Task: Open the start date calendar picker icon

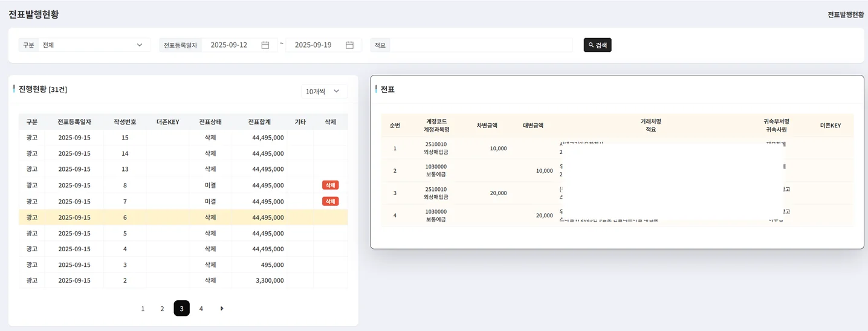Action: click(x=265, y=45)
